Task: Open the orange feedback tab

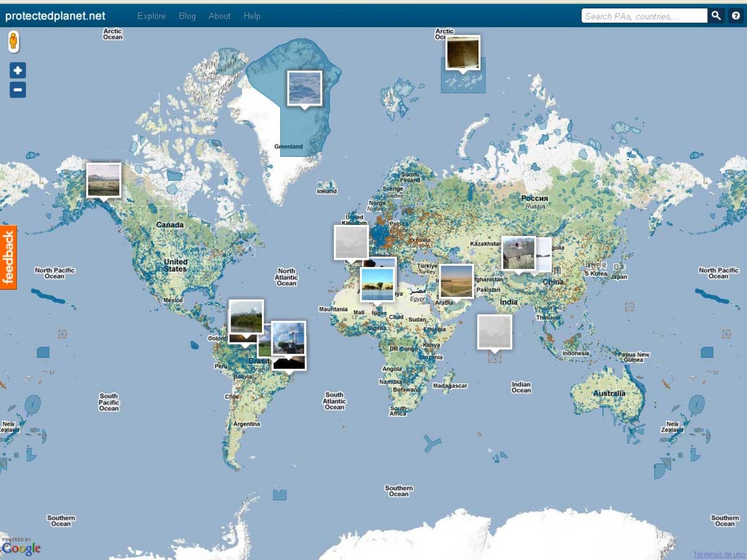Action: [8, 257]
